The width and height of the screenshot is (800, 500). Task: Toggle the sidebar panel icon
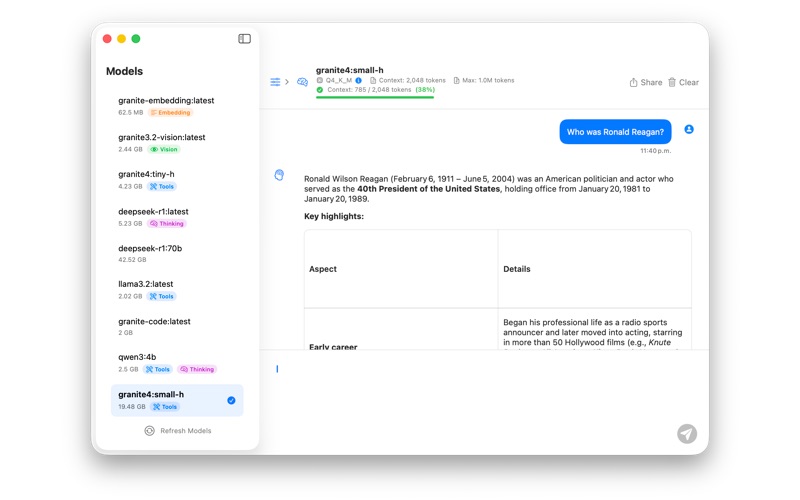244,39
